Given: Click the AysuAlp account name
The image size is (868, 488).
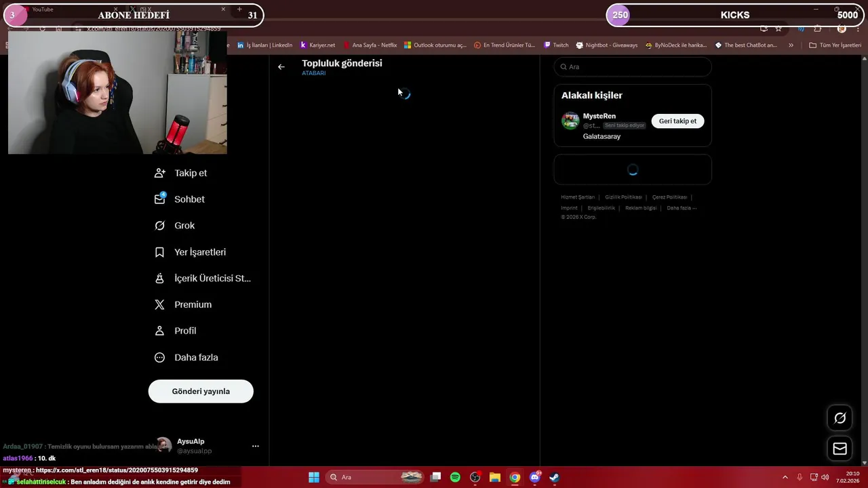Looking at the screenshot, I should pyautogui.click(x=191, y=441).
